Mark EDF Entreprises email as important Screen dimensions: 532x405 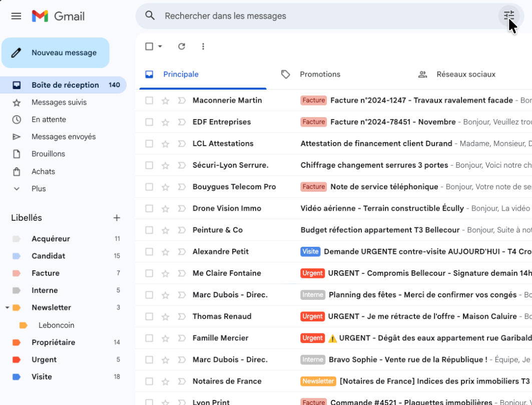182,122
